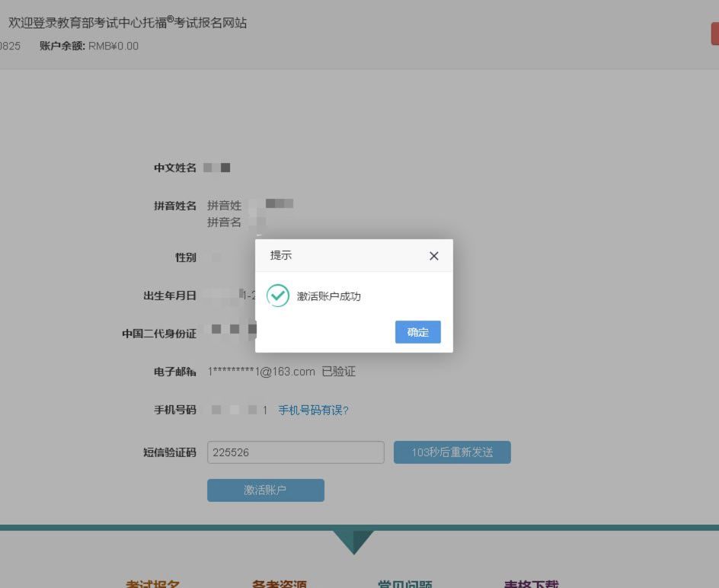Click the 已验证 verified status label
This screenshot has height=588, width=719.
337,372
